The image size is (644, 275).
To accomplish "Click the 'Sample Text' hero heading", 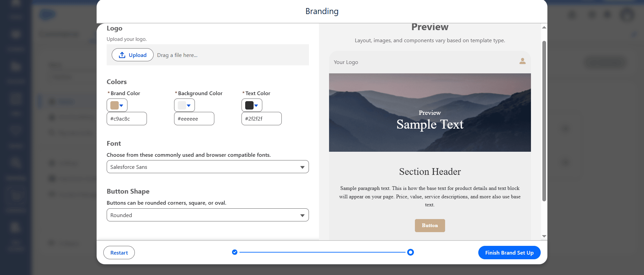I will (430, 124).
